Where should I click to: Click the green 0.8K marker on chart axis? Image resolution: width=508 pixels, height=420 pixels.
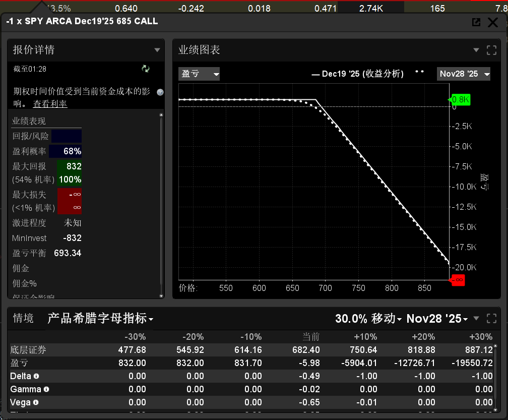(x=460, y=100)
